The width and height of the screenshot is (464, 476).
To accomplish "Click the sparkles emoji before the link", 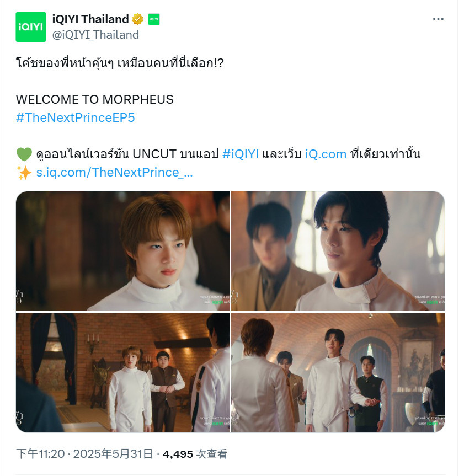I will pos(24,173).
